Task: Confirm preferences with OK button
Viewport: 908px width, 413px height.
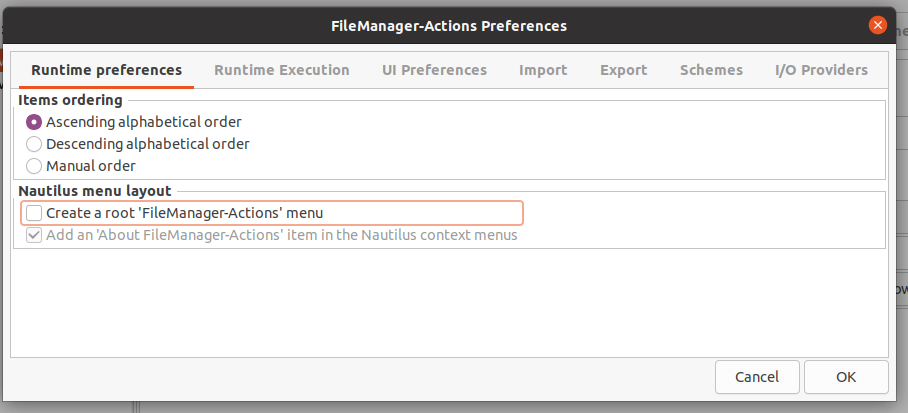Action: 846,377
